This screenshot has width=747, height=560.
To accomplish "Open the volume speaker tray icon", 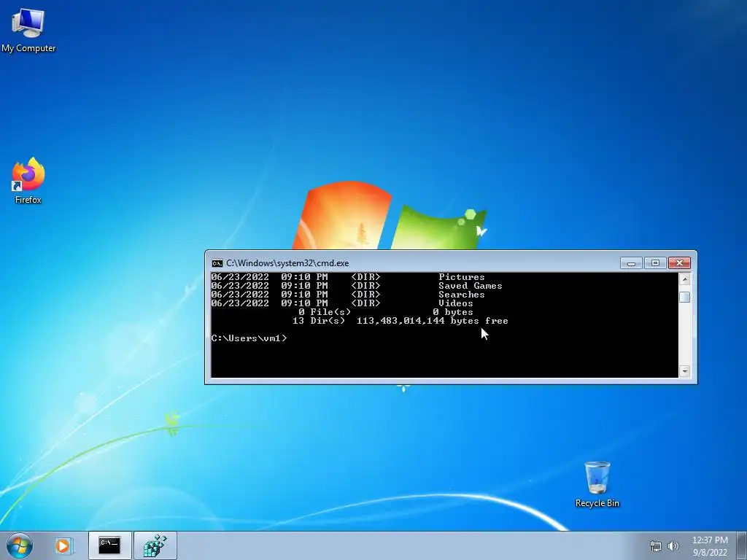I will [x=673, y=546].
